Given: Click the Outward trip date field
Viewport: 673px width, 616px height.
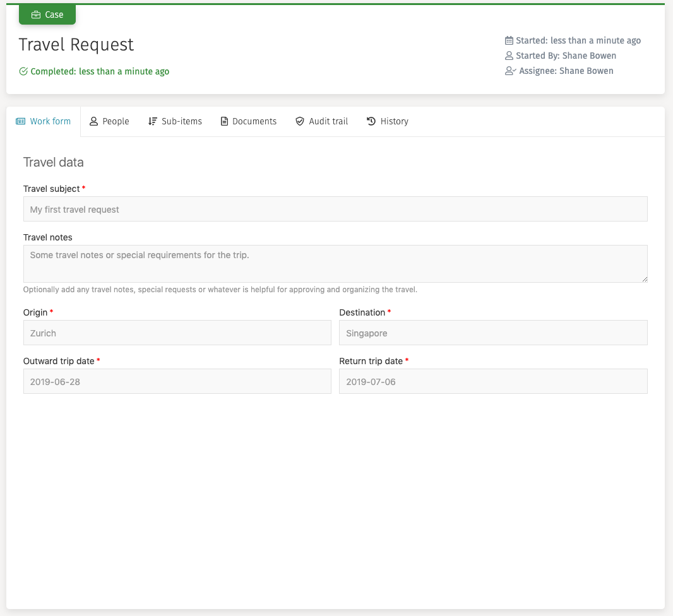Looking at the screenshot, I should [x=177, y=381].
